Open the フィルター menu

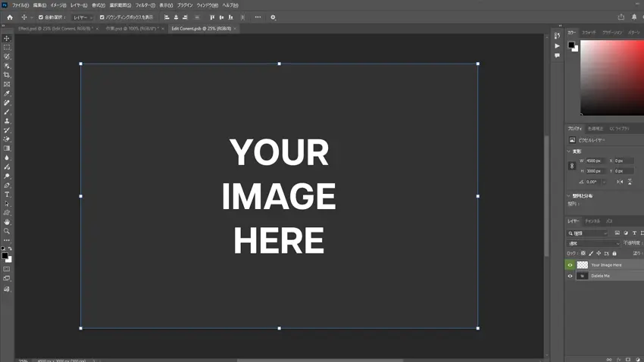point(145,5)
